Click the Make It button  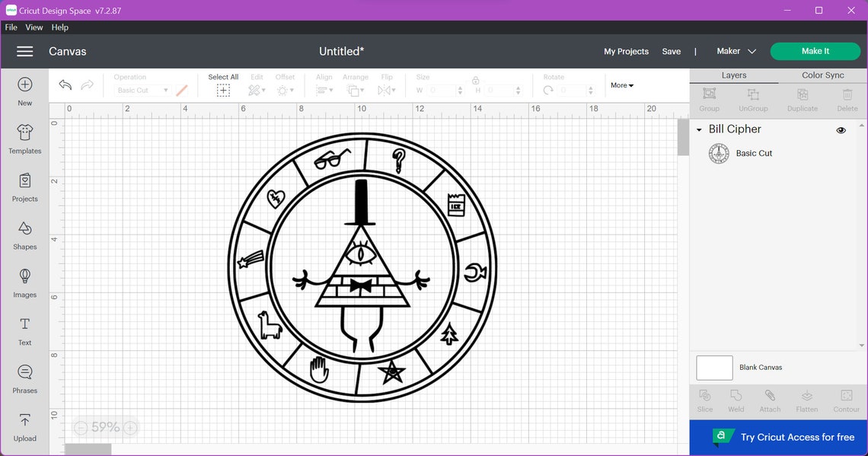tap(815, 51)
